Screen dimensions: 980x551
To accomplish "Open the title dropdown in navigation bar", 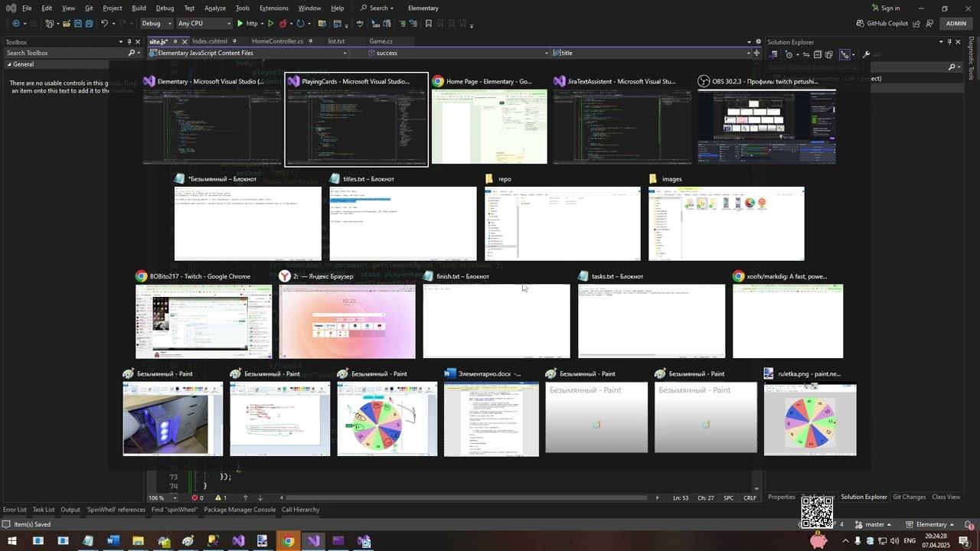I will pos(652,53).
